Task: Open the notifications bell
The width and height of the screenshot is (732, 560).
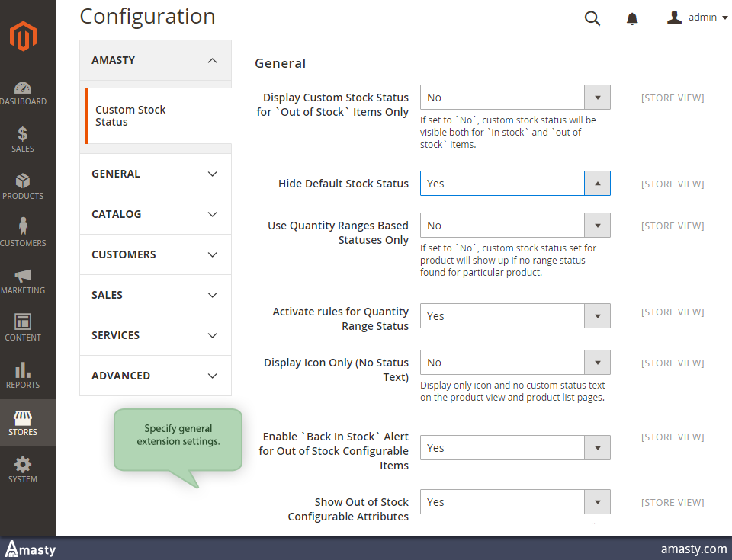Action: pos(632,18)
